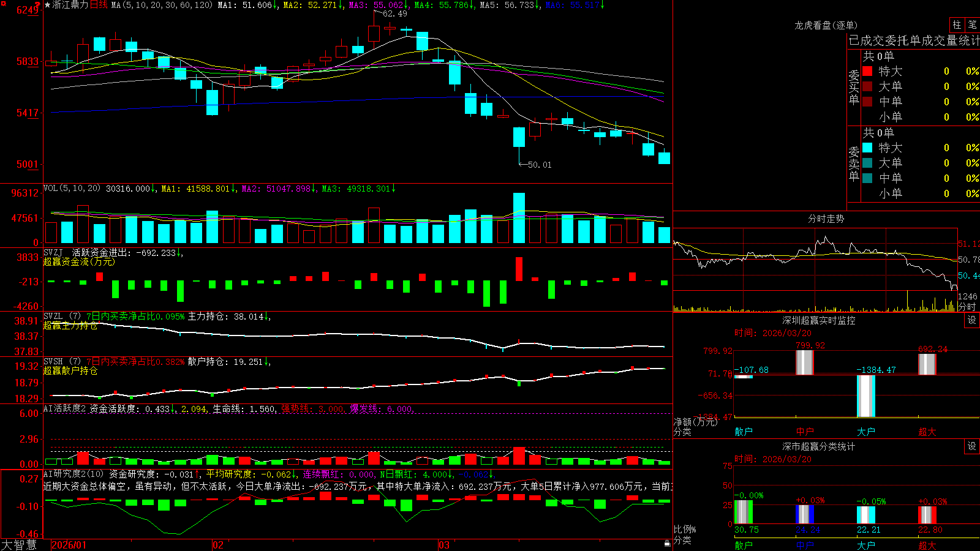Click the red question mark icon at top
The height and width of the screenshot is (551, 980).
pos(37,4)
